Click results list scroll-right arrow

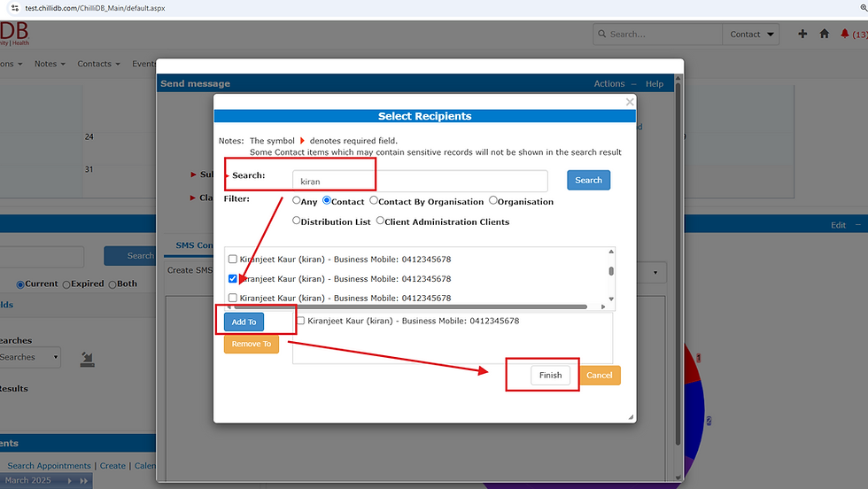[603, 307]
